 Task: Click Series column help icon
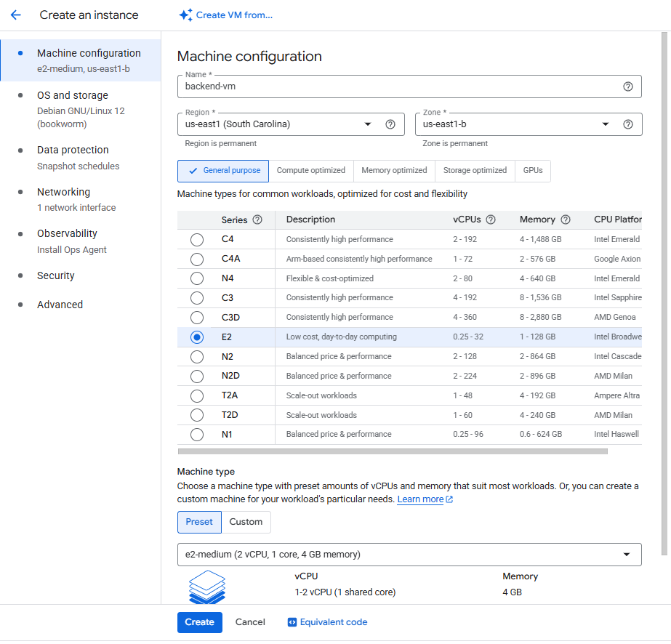(257, 220)
